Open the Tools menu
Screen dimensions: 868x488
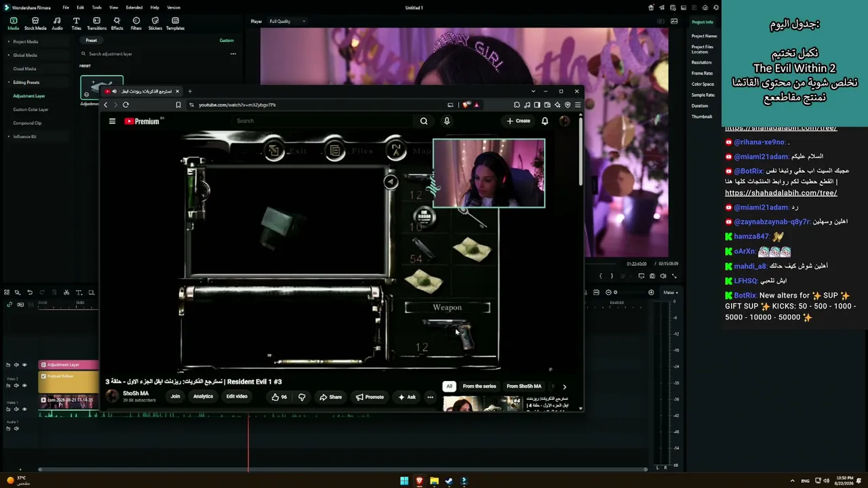[97, 7]
